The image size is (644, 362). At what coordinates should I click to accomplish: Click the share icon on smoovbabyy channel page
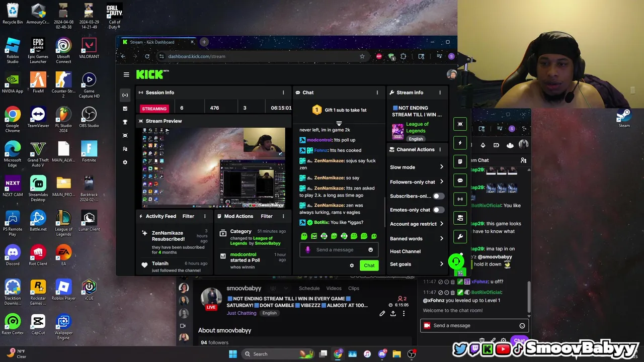(393, 314)
